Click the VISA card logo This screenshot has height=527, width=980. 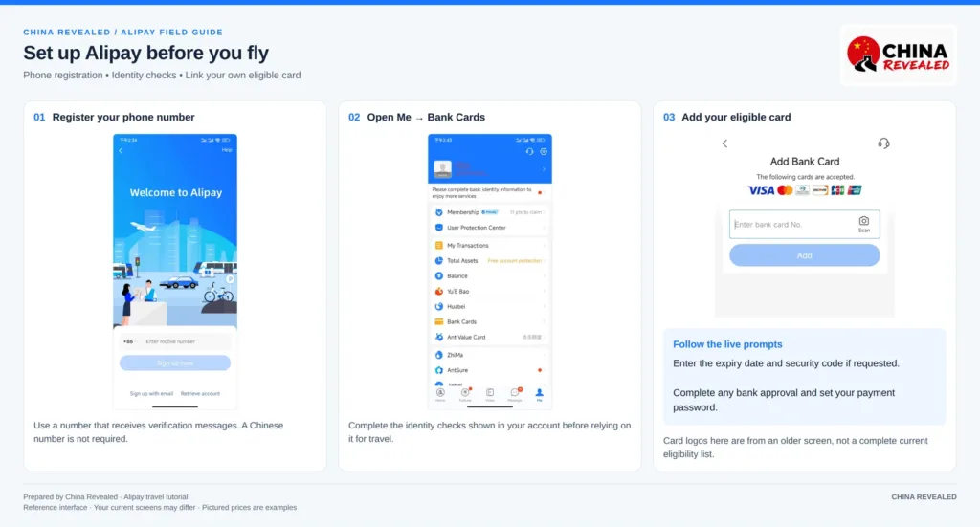pyautogui.click(x=761, y=190)
